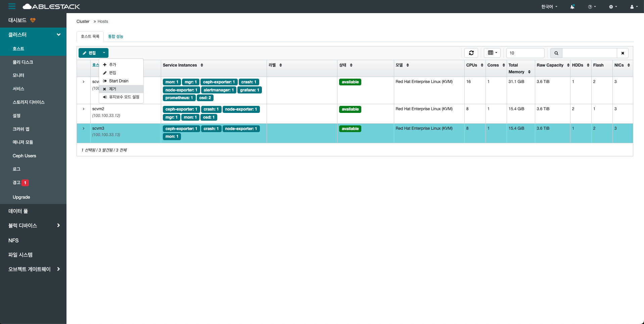Open the user profile menu
Screen dimensions: 644x324
pyautogui.click(x=634, y=7)
